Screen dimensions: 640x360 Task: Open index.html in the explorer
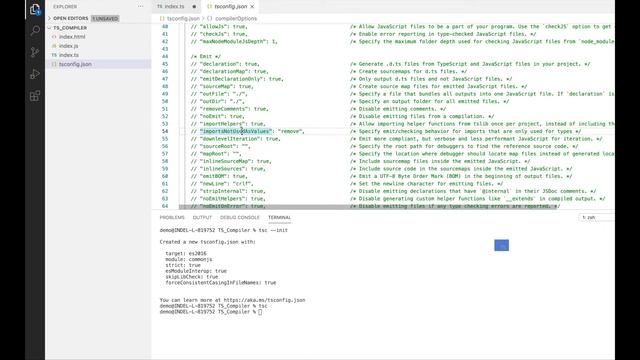pyautogui.click(x=72, y=37)
